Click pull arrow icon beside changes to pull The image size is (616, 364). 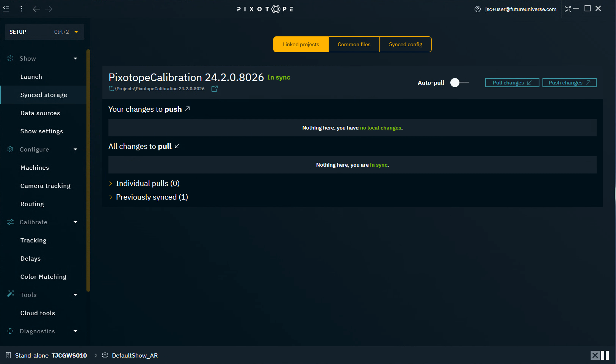177,146
